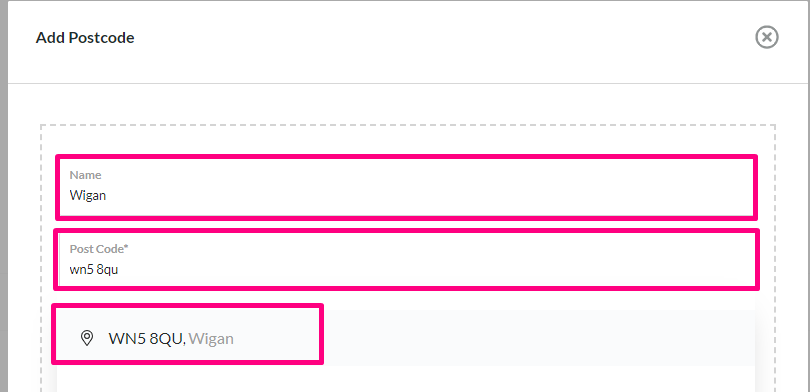Click empty space right of Wigan in Name field
The height and width of the screenshot is (392, 810).
tap(429, 196)
